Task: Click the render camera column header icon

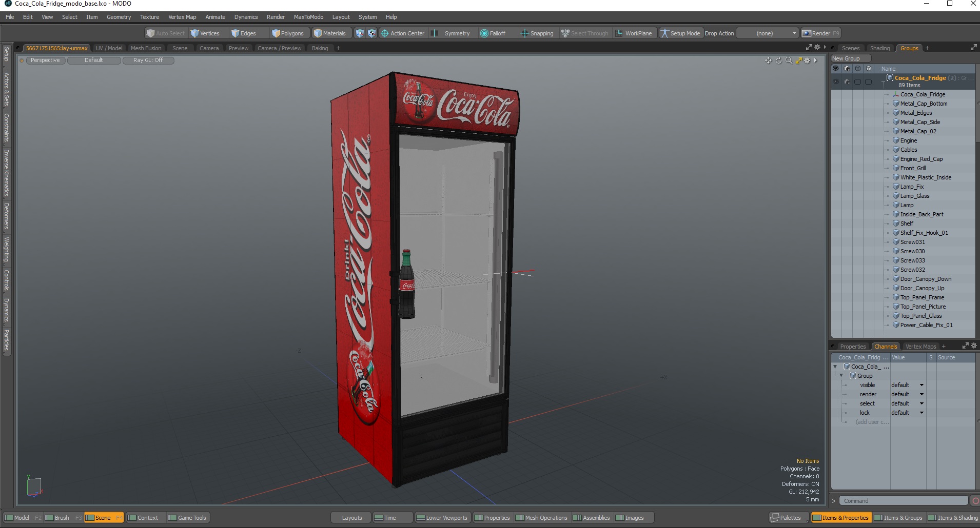Action: point(847,68)
